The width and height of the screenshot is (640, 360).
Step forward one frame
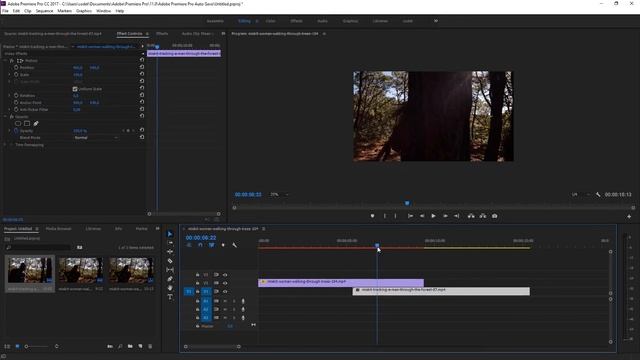tap(445, 216)
